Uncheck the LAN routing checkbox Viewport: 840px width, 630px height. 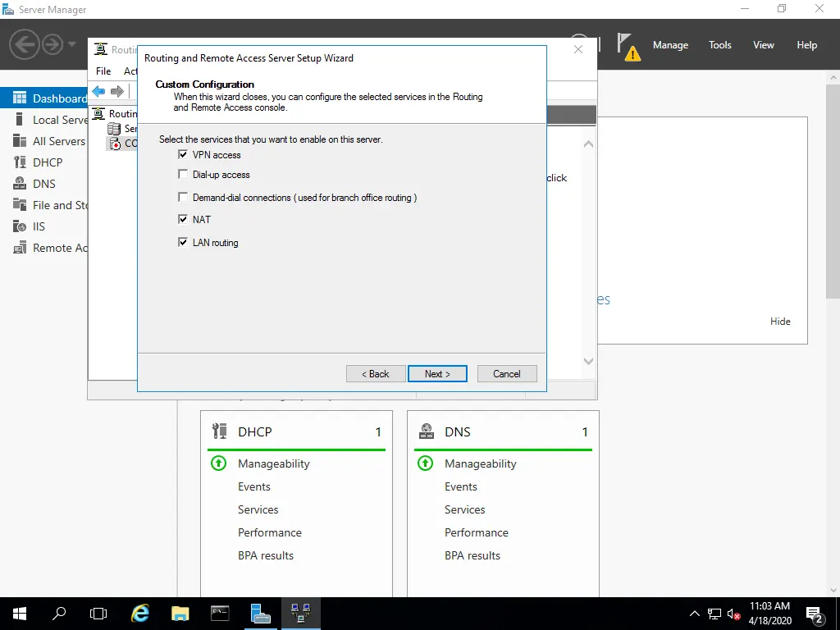tap(183, 242)
